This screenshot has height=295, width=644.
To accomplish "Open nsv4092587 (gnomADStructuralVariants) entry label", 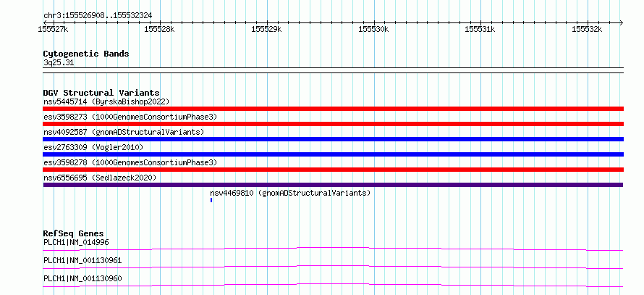I will click(x=124, y=132).
